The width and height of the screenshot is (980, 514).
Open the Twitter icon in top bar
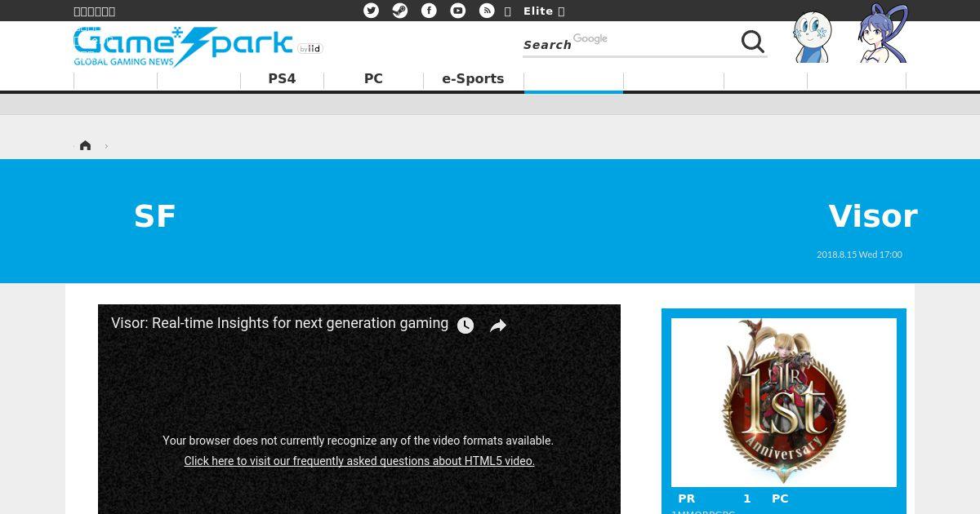point(372,11)
